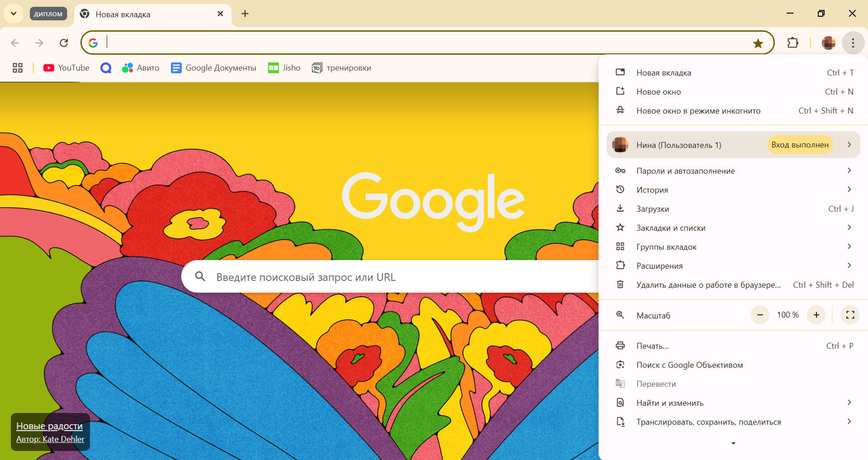Open Расширения menu entry
Screen dimensions: 868x460
tap(733, 266)
